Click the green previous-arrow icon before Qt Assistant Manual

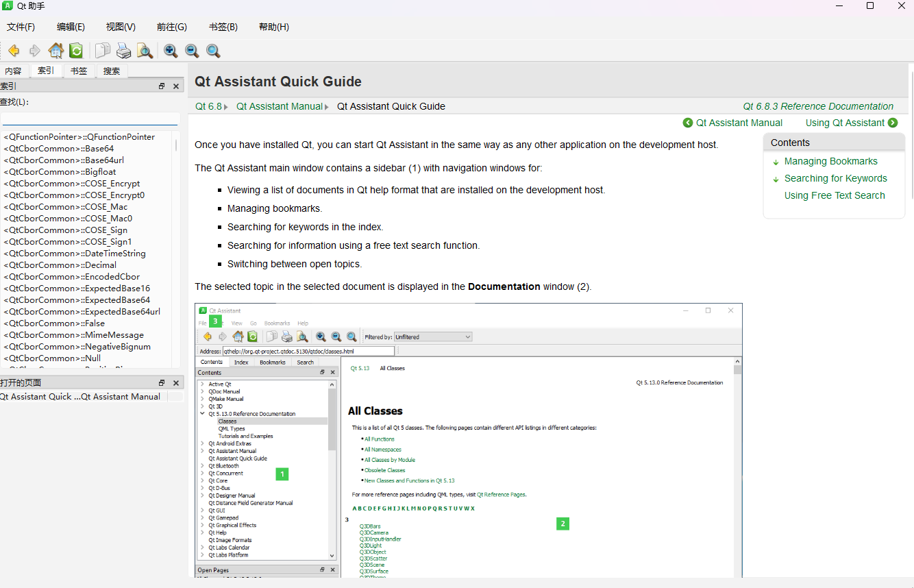(688, 123)
